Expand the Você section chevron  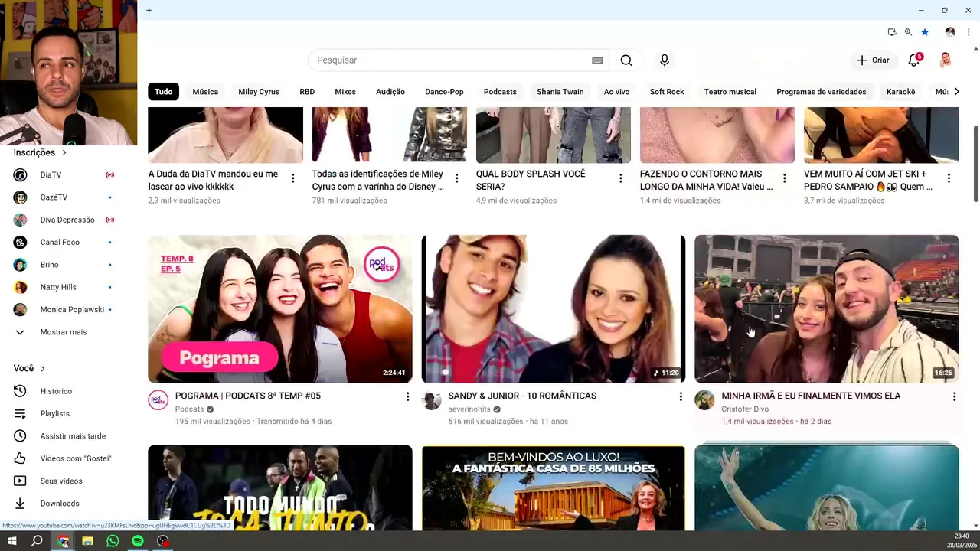43,369
